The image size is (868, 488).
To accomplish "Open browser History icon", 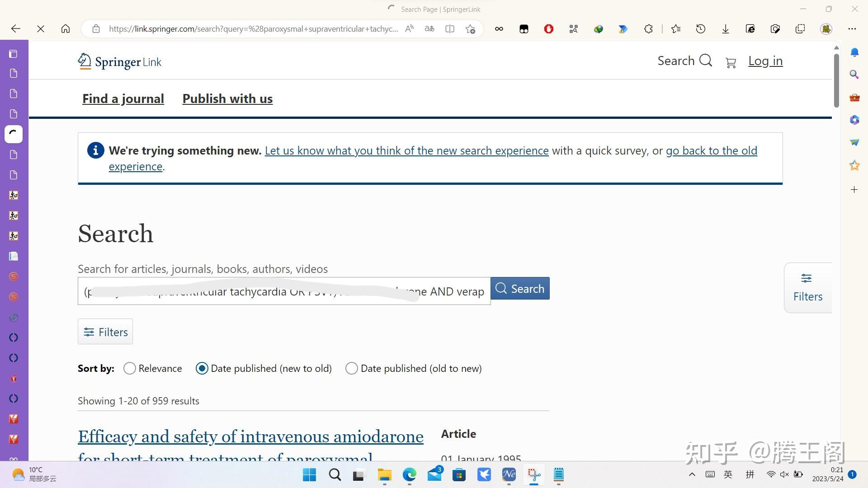I will [x=701, y=29].
